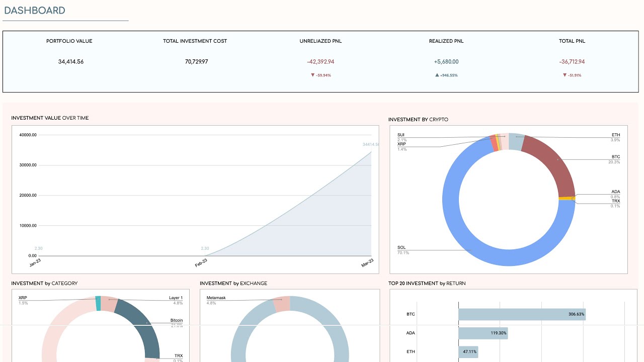Click the Bitcoin label in category chart

click(x=177, y=320)
